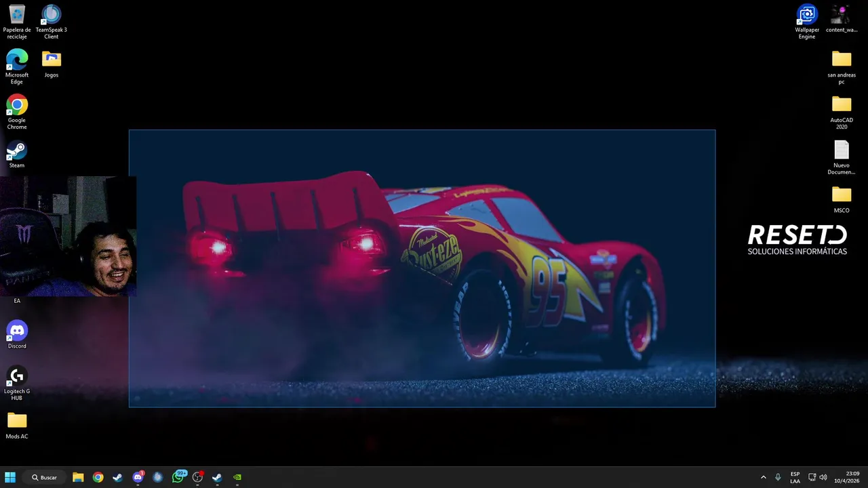Open the ESP LAA language switcher
The image size is (868, 488).
(x=795, y=477)
